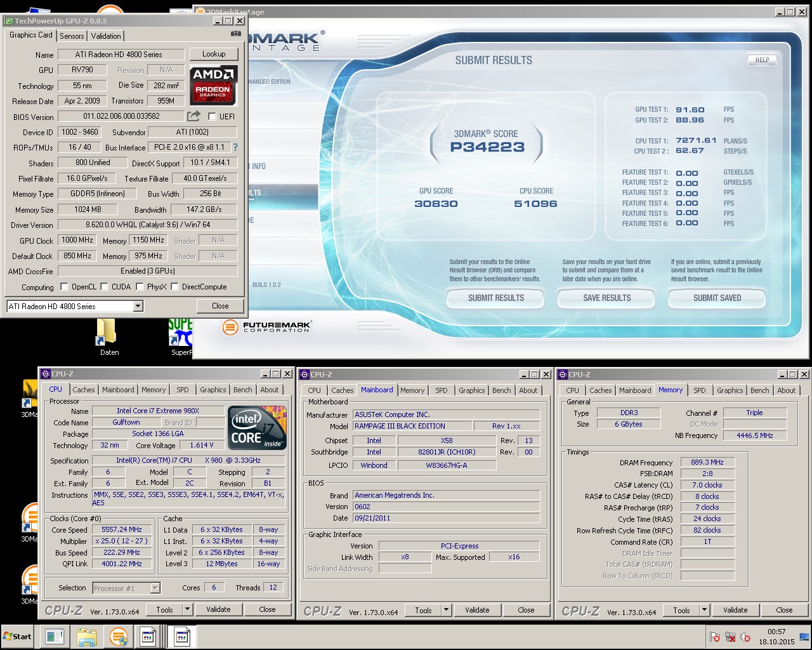Click the 3DMarkVantage title bar icon
The width and height of the screenshot is (812, 650).
coord(200,11)
